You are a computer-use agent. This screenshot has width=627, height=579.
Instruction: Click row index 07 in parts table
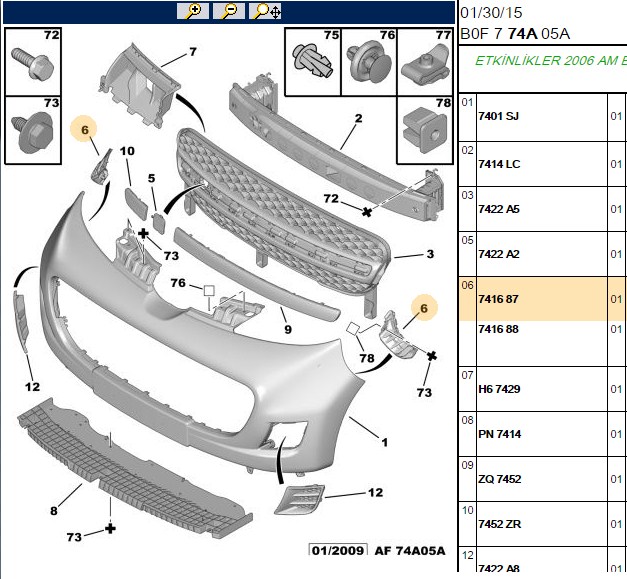pyautogui.click(x=467, y=375)
